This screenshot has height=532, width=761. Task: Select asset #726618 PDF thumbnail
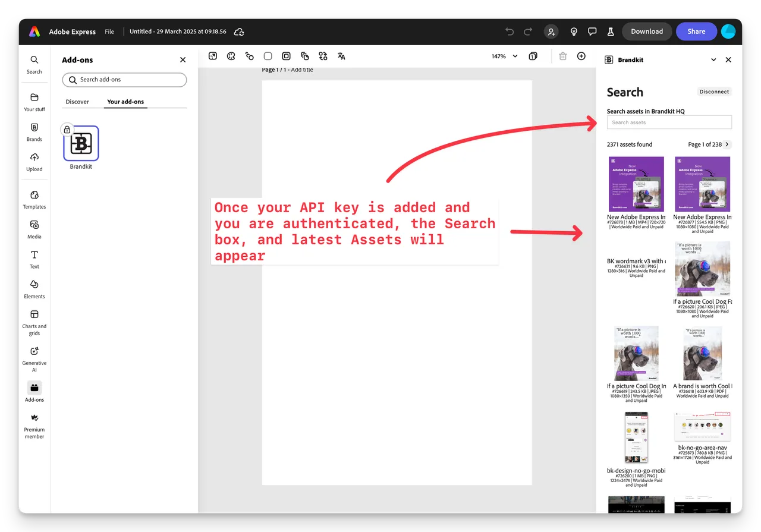[x=702, y=353]
